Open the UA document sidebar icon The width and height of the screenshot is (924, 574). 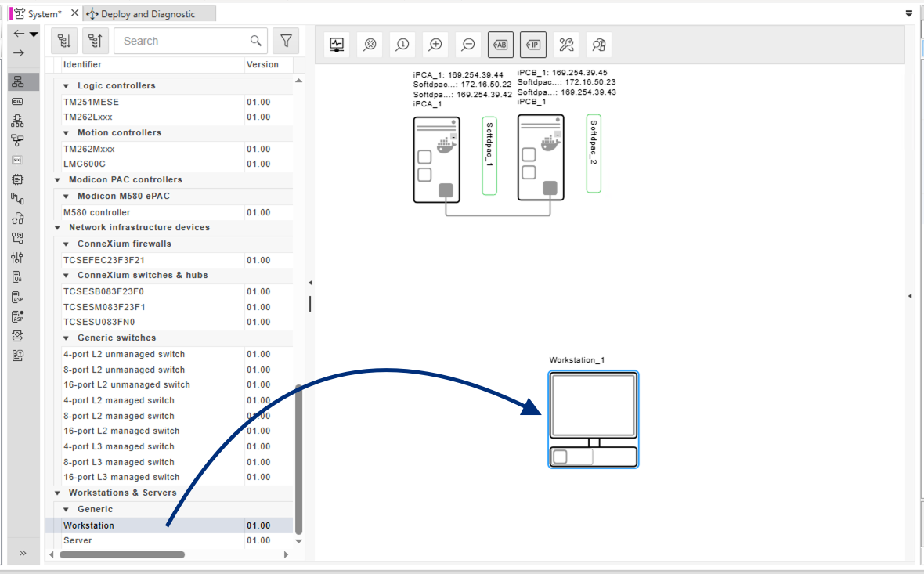pos(18,277)
